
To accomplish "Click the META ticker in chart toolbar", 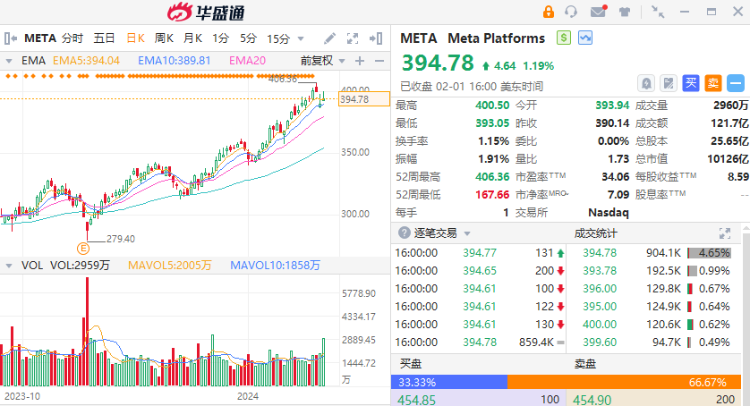I will click(x=40, y=38).
